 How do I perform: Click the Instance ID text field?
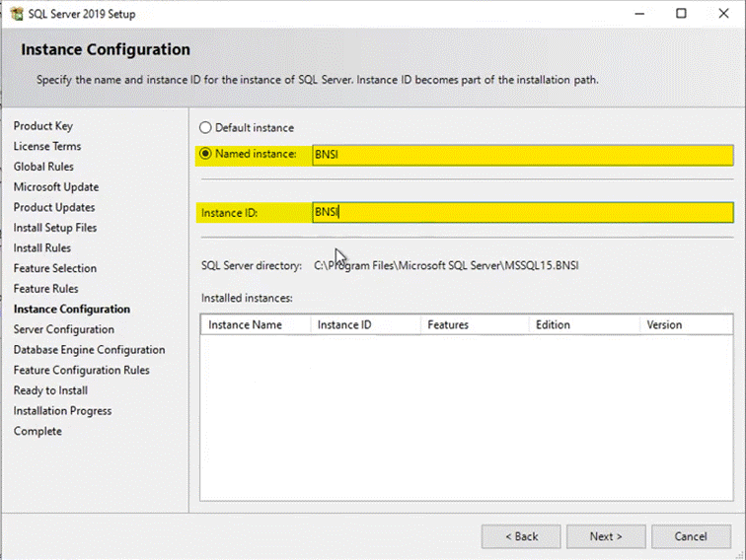tap(522, 212)
